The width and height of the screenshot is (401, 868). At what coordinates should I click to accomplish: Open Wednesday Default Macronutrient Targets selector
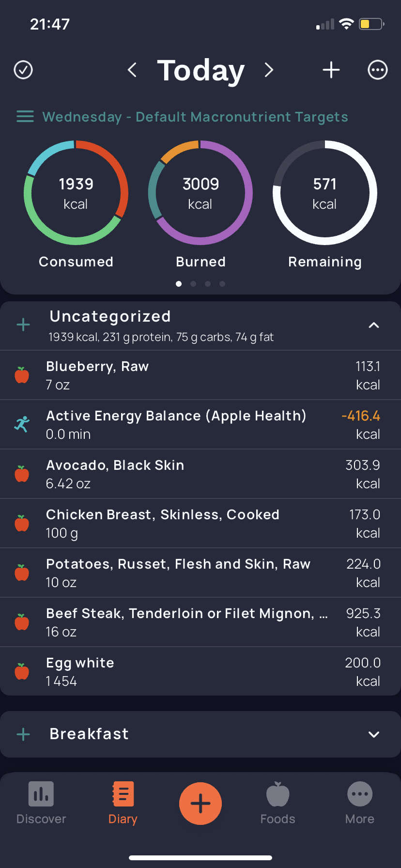pyautogui.click(x=195, y=117)
